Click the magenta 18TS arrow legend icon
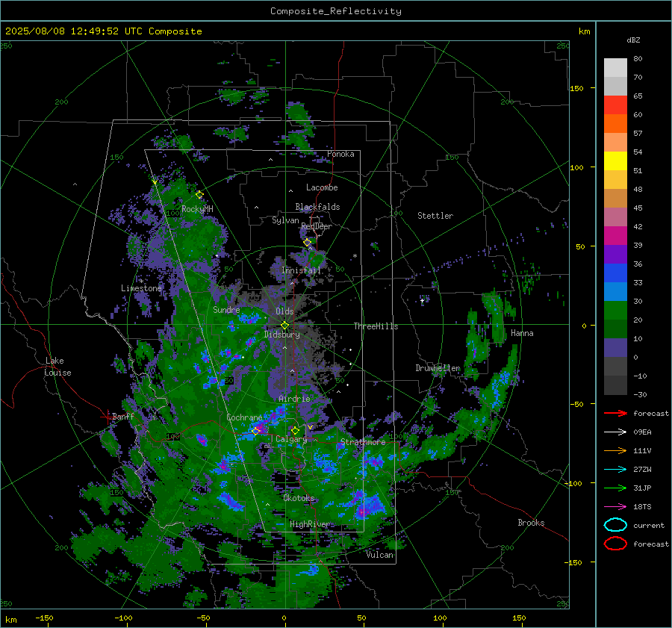This screenshot has height=628, width=672. coord(615,507)
